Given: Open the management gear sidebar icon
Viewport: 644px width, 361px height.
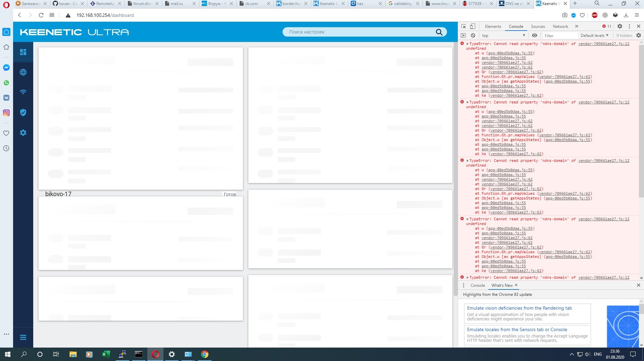Looking at the screenshot, I should (x=23, y=133).
